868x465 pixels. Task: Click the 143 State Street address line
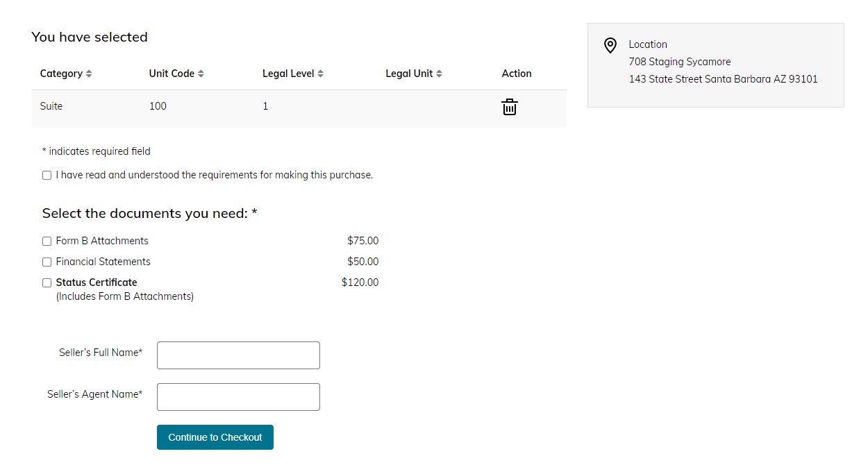pyautogui.click(x=723, y=79)
